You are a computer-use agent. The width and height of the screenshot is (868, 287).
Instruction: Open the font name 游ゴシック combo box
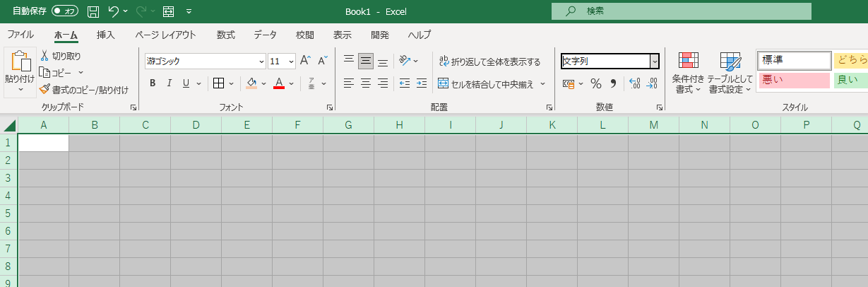click(x=206, y=61)
